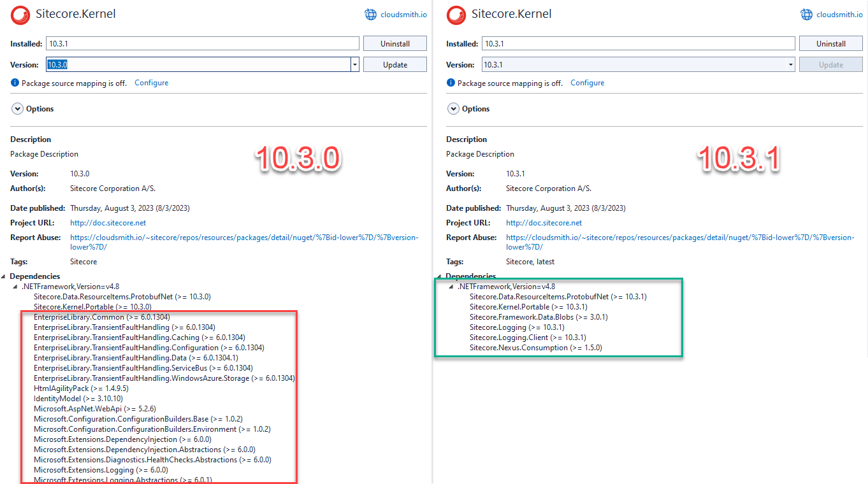Image resolution: width=868 pixels, height=484 pixels.
Task: Click the globe icon beside right cloudsmith.io
Action: [807, 14]
